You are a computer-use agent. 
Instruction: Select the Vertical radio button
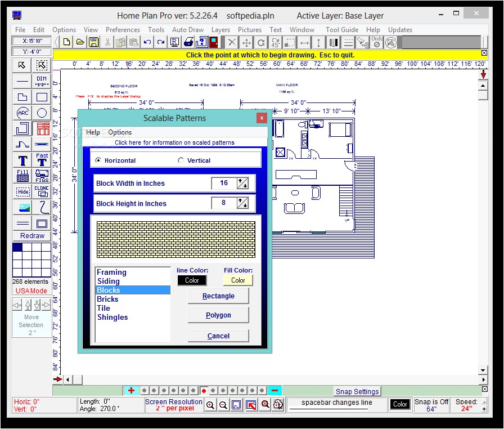pos(181,160)
